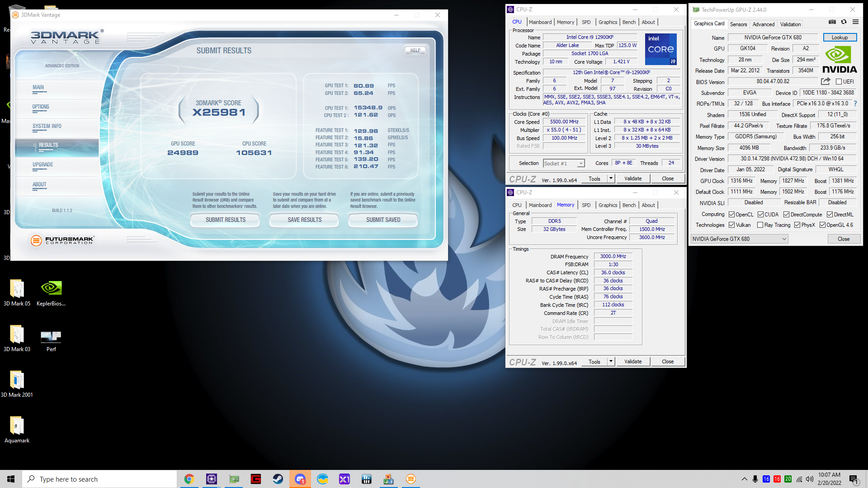
Task: Toggle the DirectCompute checkbox
Action: point(787,215)
